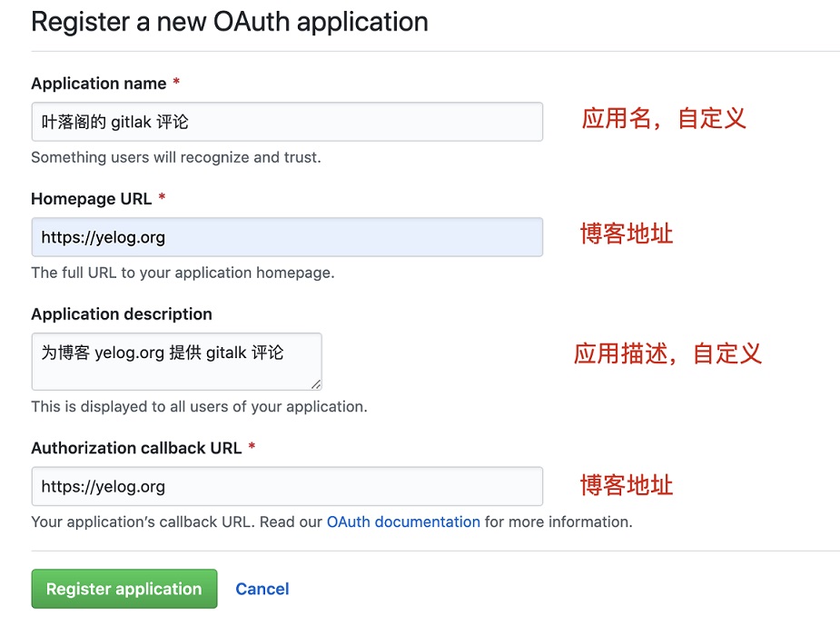Click the "Register a new OAuth application" heading
The width and height of the screenshot is (840, 636).
[x=230, y=22]
